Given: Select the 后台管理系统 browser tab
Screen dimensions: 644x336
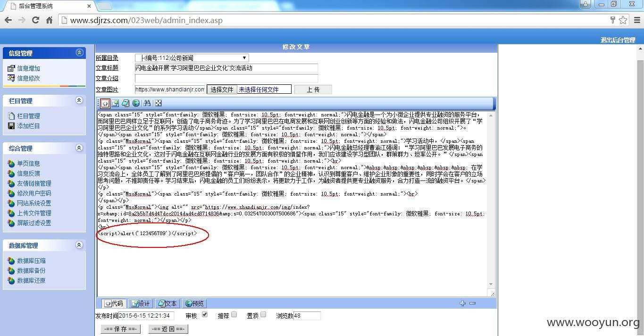Looking at the screenshot, I should pyautogui.click(x=50, y=6).
